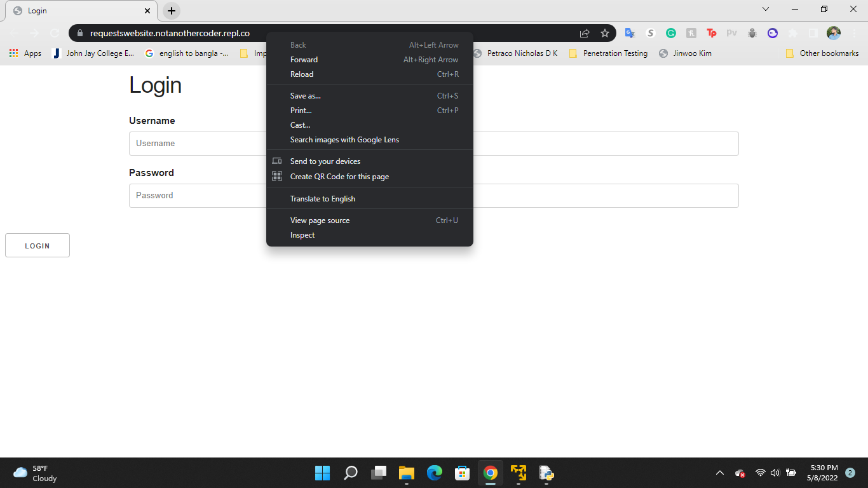Bookmark this page with the star icon
The width and height of the screenshot is (868, 488).
(x=604, y=32)
